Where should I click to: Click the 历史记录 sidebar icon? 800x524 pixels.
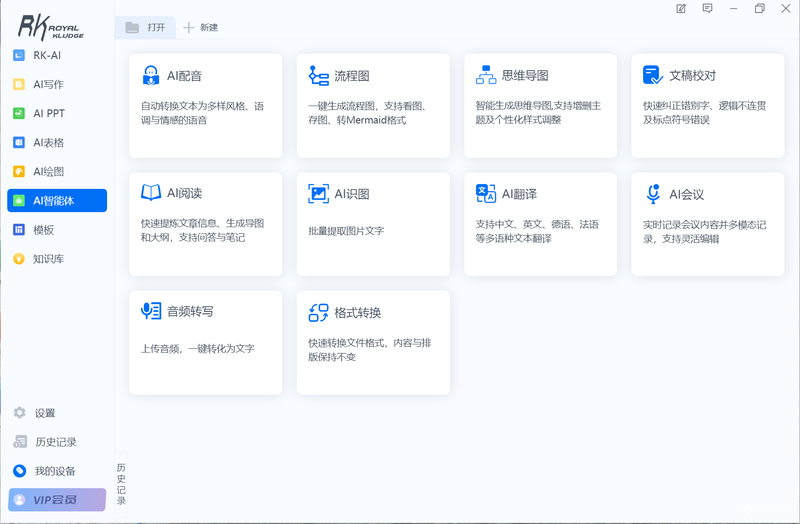coord(20,441)
